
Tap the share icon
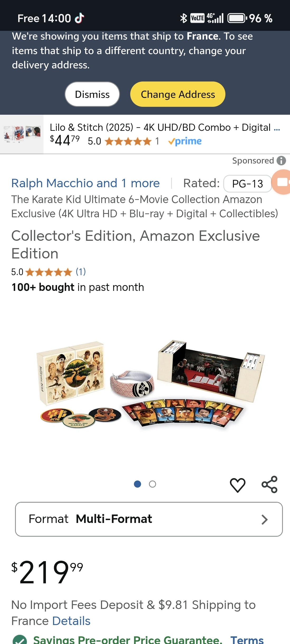pyautogui.click(x=269, y=484)
